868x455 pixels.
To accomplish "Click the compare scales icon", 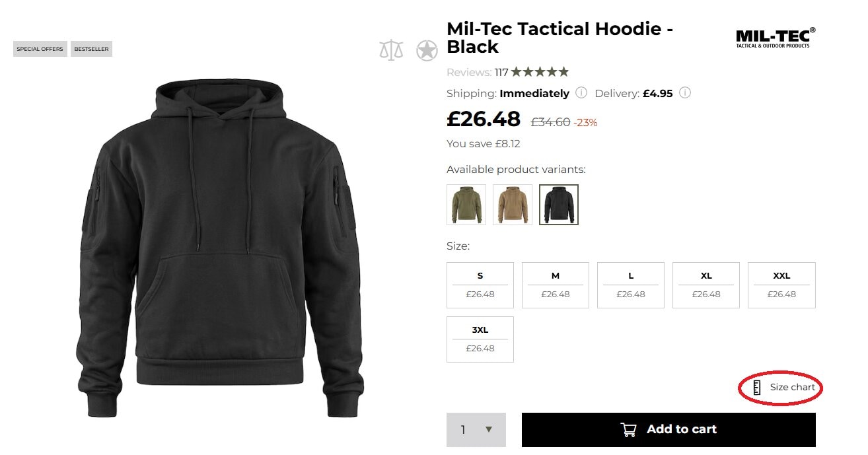I will click(x=391, y=49).
